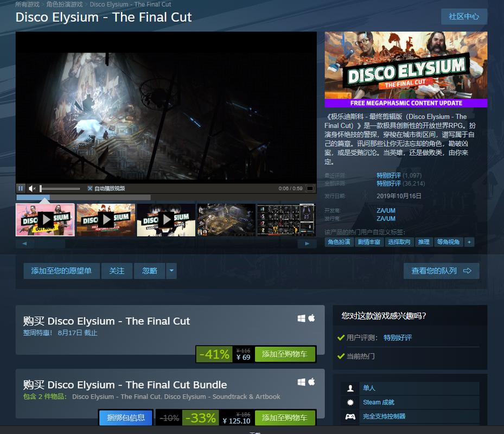
Task: Click the main trailer video area
Action: (166, 107)
